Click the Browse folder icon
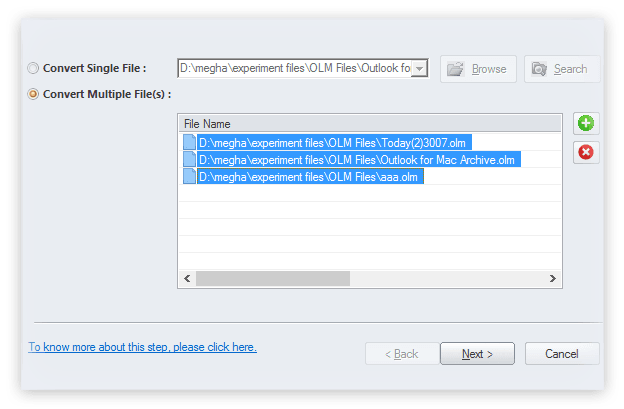 (x=455, y=69)
